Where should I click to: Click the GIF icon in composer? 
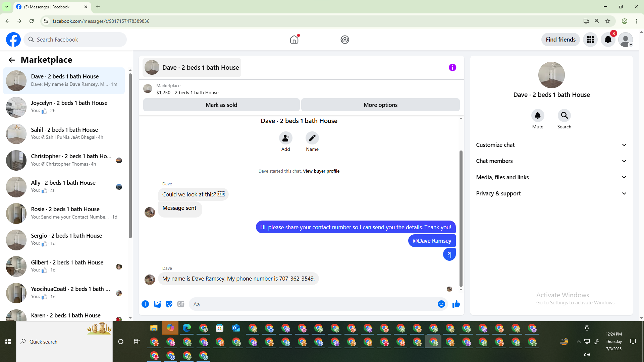(x=181, y=304)
